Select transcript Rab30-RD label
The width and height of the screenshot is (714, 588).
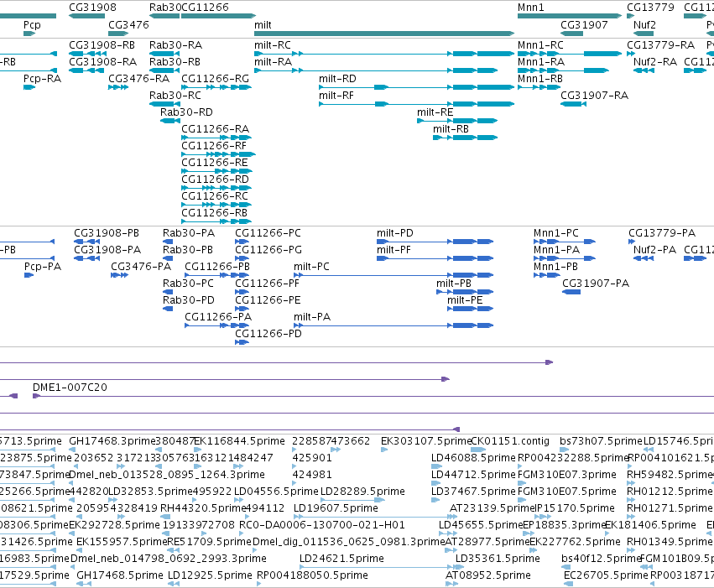pyautogui.click(x=186, y=112)
